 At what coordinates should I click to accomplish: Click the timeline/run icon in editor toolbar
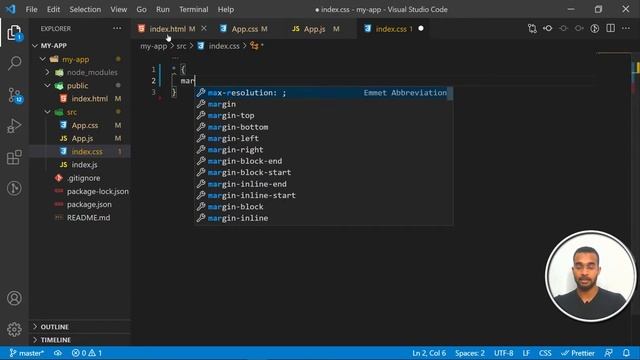click(x=595, y=29)
